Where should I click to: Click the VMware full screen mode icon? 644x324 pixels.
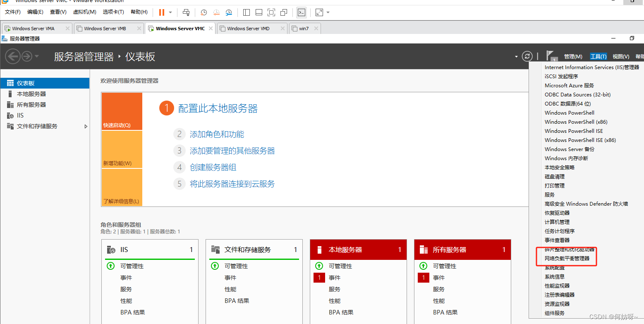point(271,12)
